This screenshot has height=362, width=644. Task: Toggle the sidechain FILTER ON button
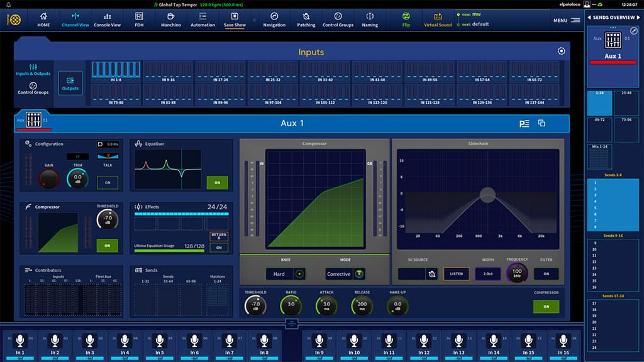(547, 274)
